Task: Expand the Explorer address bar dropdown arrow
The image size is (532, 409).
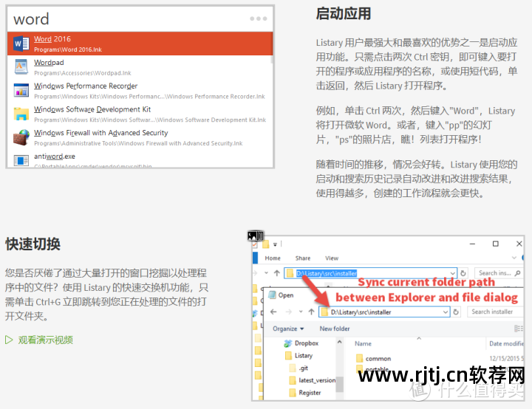Action: (x=453, y=273)
